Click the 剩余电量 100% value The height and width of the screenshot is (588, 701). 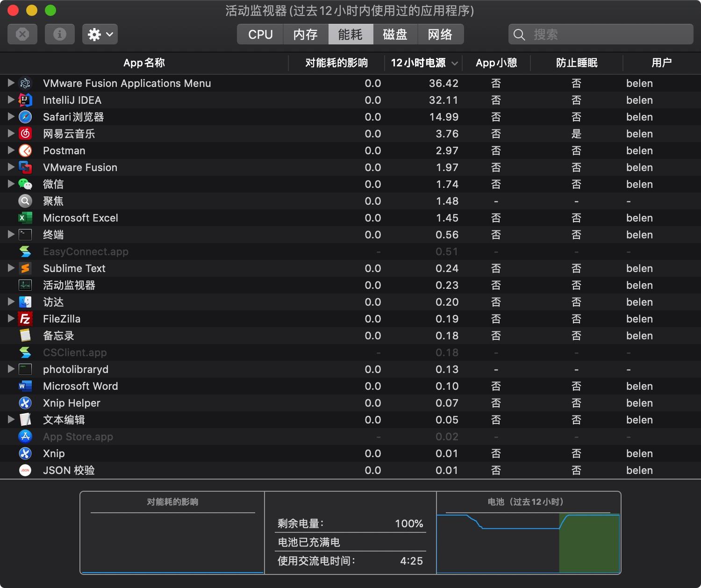(409, 523)
